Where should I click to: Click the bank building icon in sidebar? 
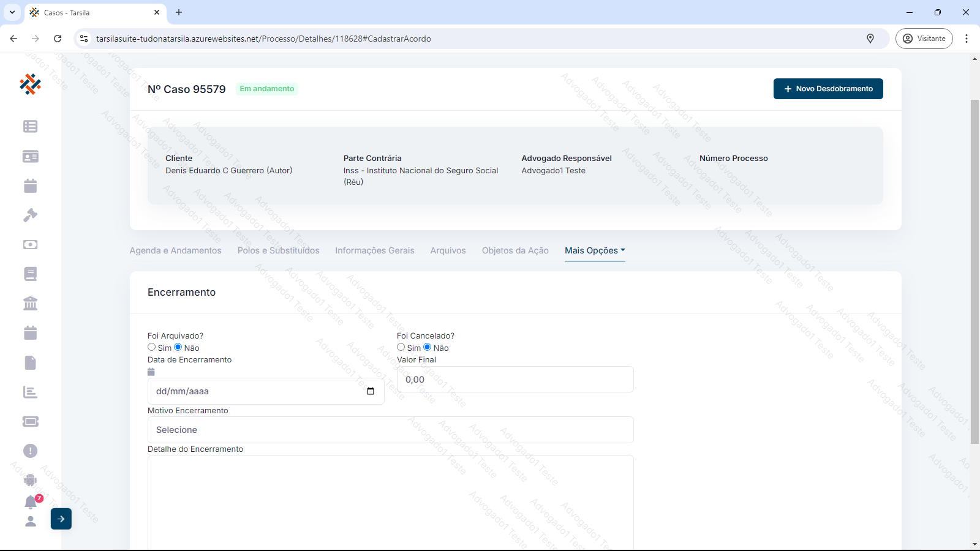tap(30, 304)
